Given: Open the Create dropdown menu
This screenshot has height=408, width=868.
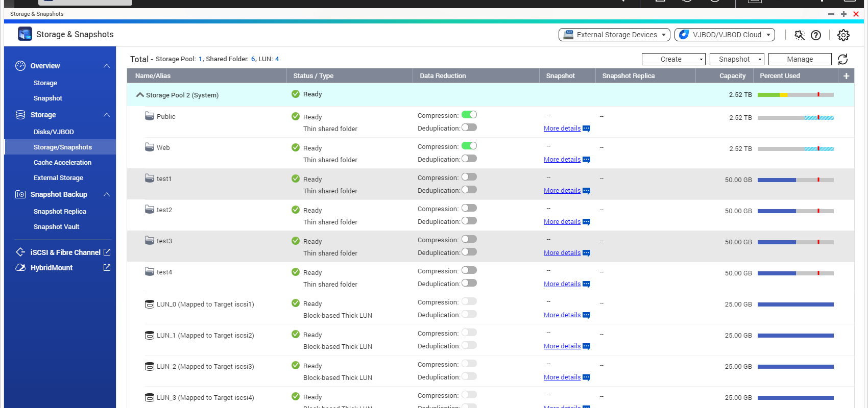Looking at the screenshot, I should coord(673,59).
